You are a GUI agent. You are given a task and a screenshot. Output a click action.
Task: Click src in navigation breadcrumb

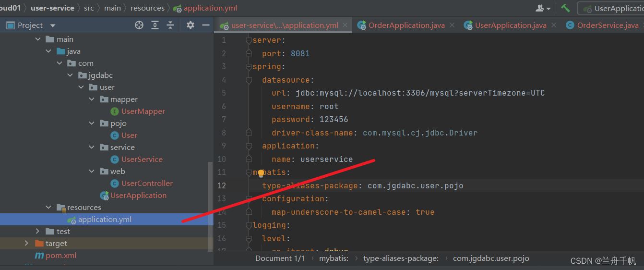(x=89, y=8)
